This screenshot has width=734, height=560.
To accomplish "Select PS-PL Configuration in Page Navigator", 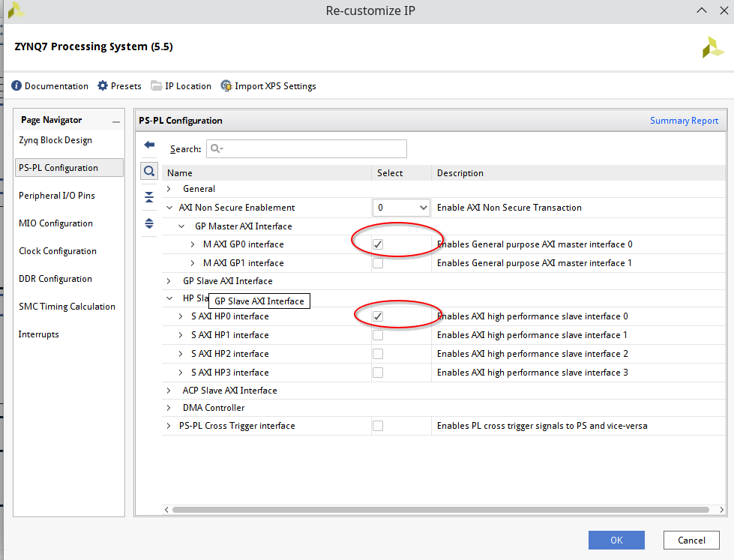I will tap(69, 168).
